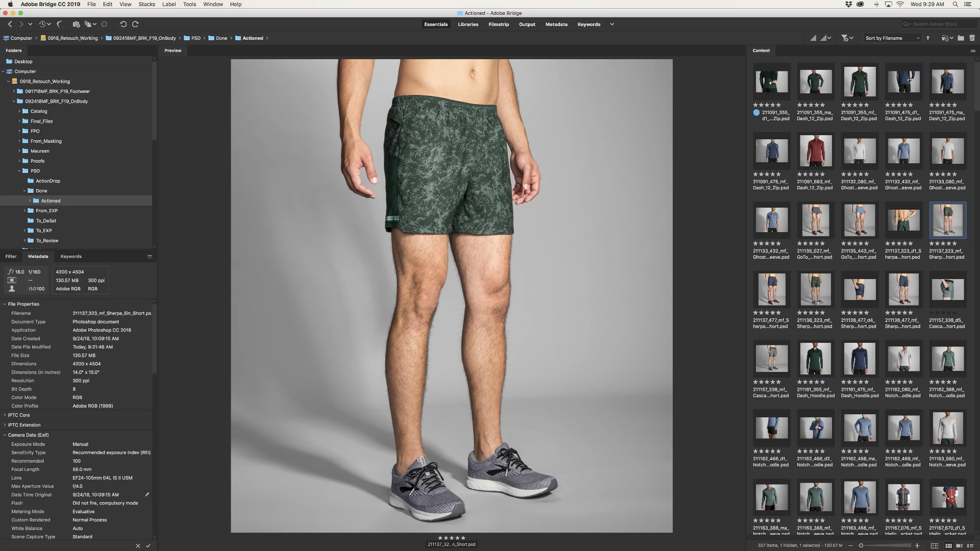Open the Stacks menu
Image resolution: width=980 pixels, height=551 pixels.
[146, 4]
